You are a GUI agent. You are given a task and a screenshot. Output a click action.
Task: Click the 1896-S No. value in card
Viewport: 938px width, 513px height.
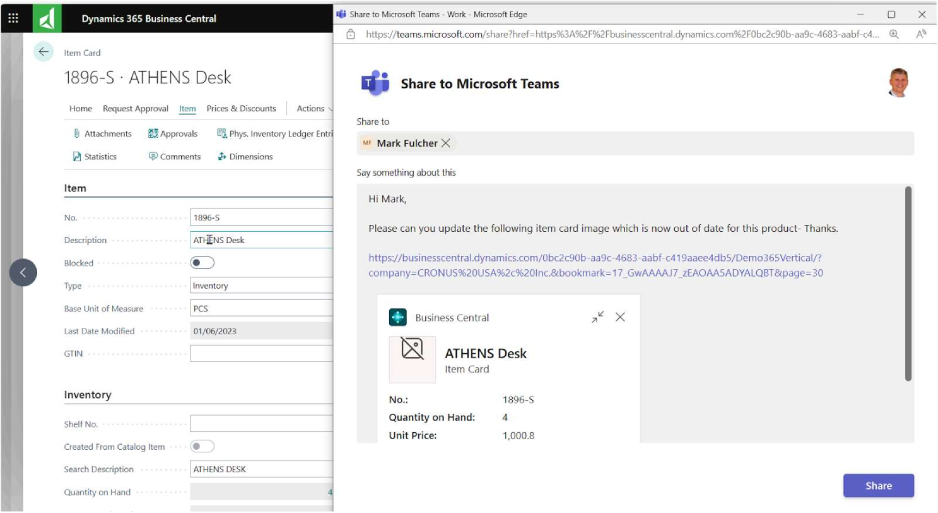[518, 399]
